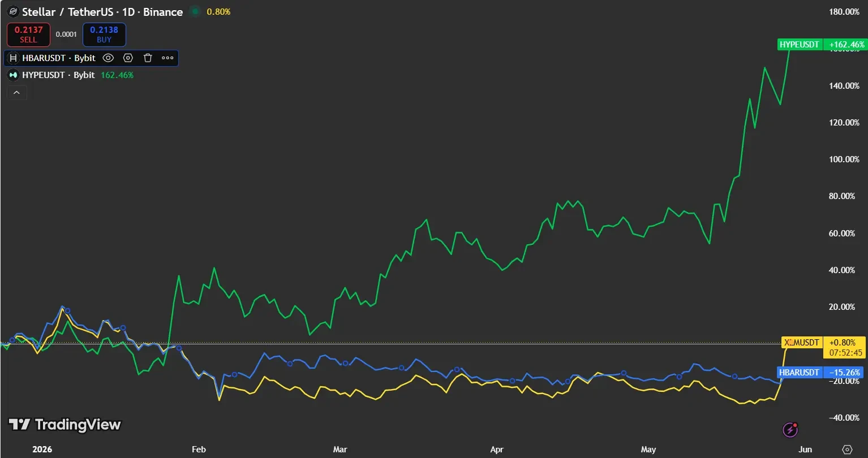Toggle HBARUSDT visibility eye icon
868x458 pixels.
[108, 58]
